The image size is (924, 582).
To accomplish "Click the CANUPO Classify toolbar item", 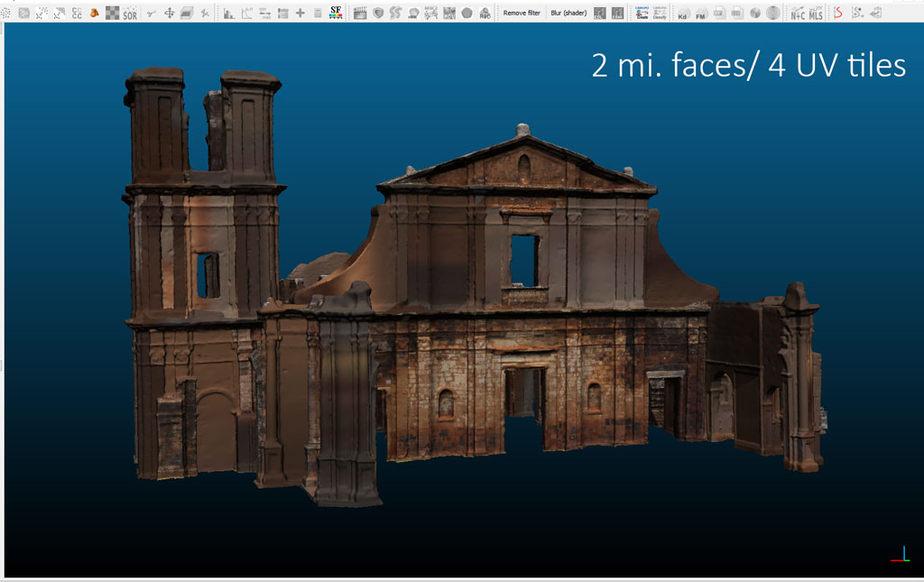I will (x=660, y=13).
